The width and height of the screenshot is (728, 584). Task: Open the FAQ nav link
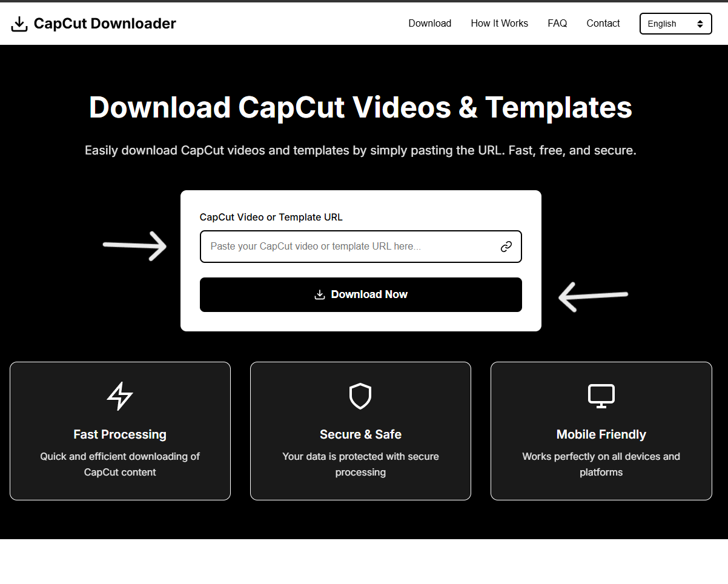pyautogui.click(x=557, y=24)
